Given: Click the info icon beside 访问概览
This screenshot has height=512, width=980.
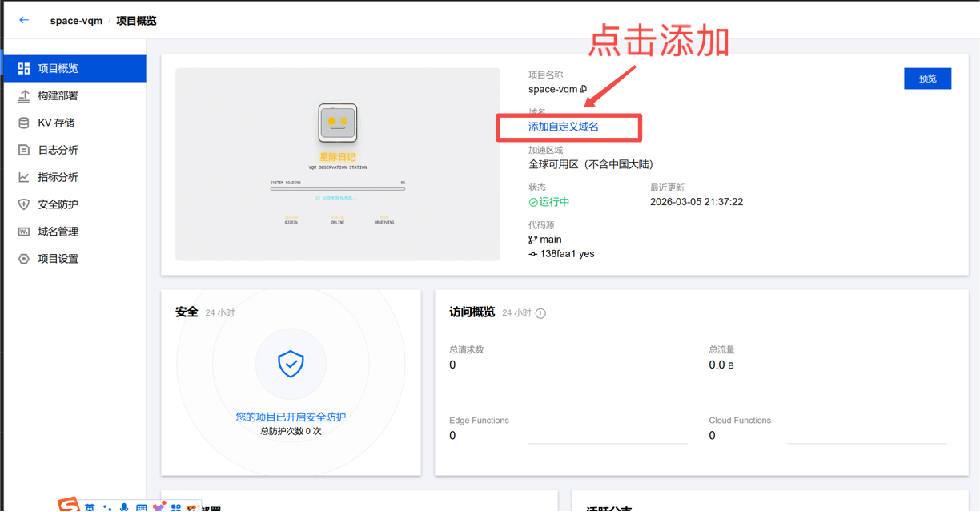Looking at the screenshot, I should [540, 313].
